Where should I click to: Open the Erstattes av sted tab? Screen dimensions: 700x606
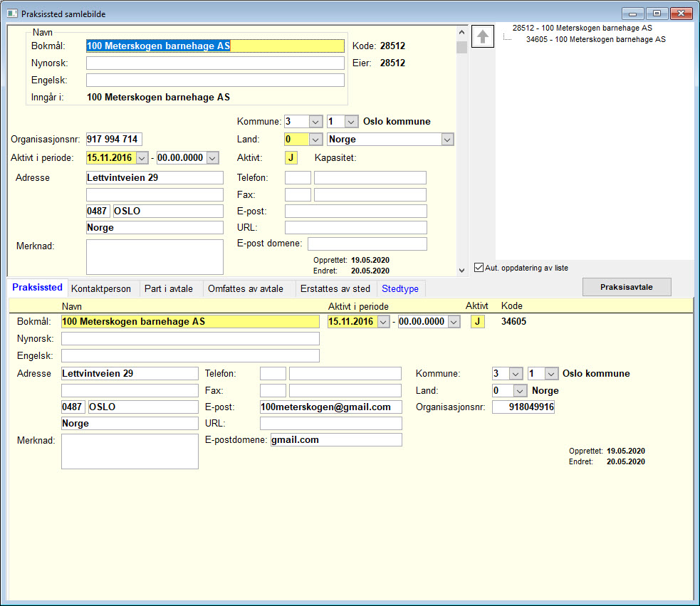tap(335, 288)
